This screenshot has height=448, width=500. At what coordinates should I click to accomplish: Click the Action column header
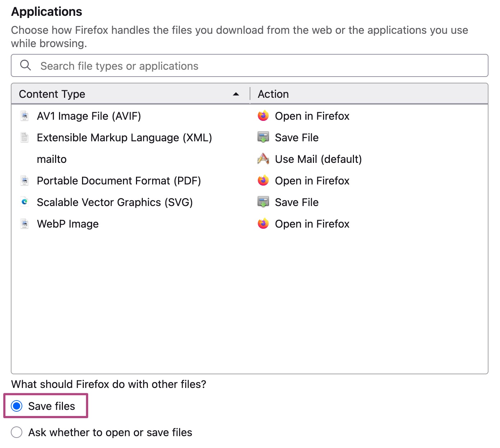(273, 94)
